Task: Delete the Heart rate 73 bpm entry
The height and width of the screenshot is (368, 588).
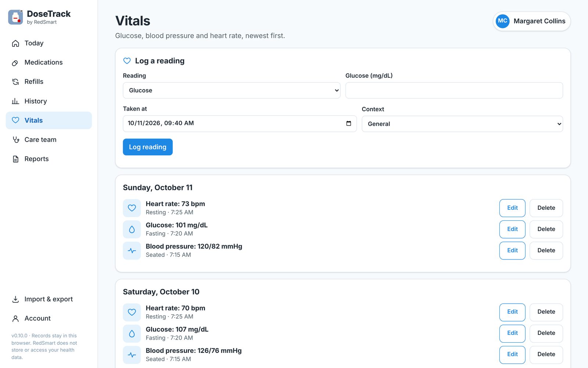Action: coord(546,208)
